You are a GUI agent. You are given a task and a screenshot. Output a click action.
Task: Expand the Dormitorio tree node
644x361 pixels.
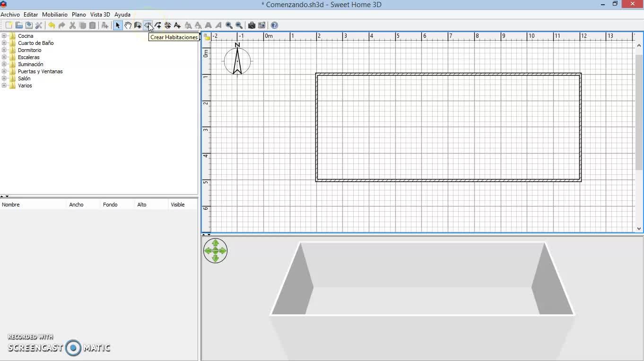pos(4,50)
